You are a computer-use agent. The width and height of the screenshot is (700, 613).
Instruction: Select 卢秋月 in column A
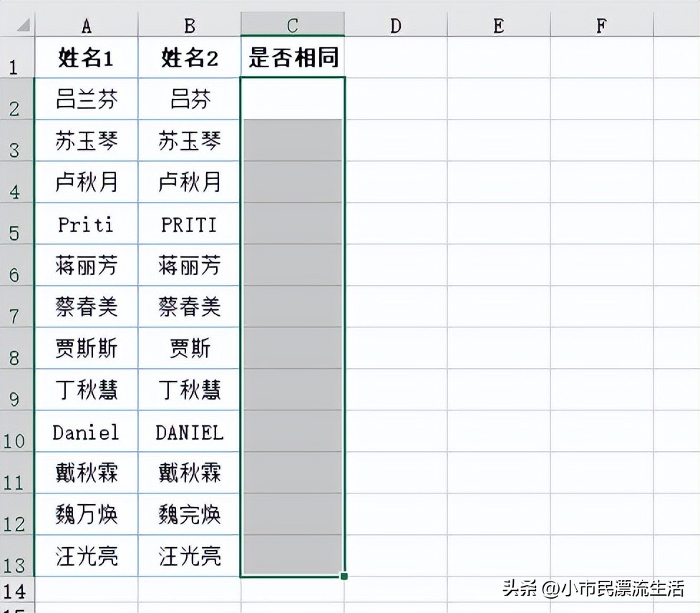tap(86, 182)
